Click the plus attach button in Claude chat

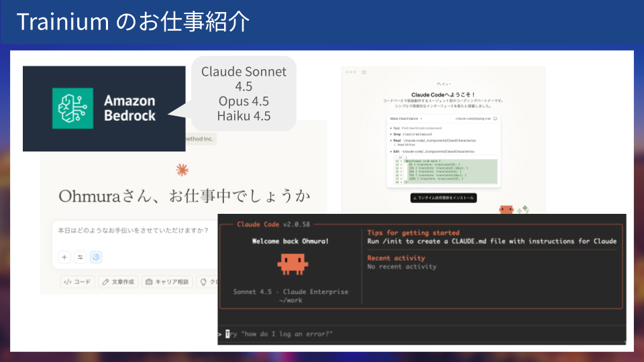64,257
